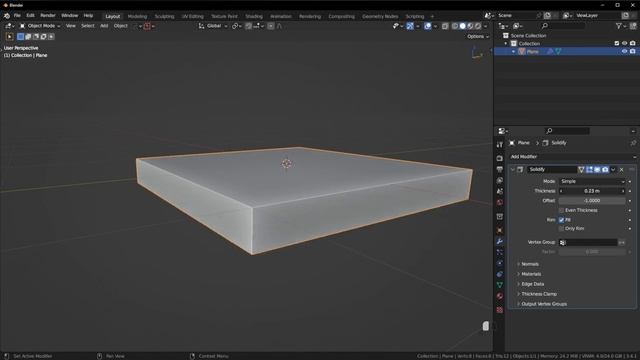Click the Blender logo menu icon
Screen dimensions: 640x360
click(7, 16)
